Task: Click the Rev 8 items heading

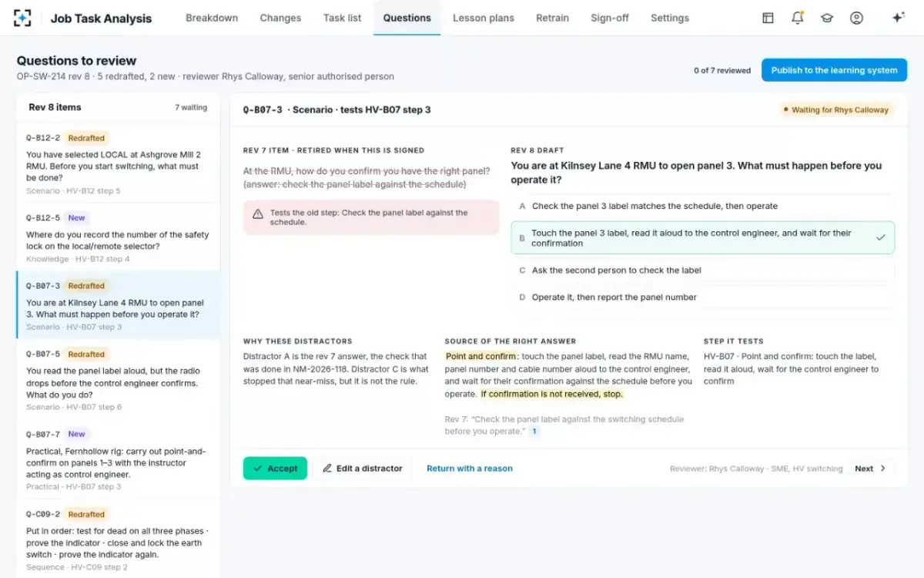Action: [x=55, y=107]
